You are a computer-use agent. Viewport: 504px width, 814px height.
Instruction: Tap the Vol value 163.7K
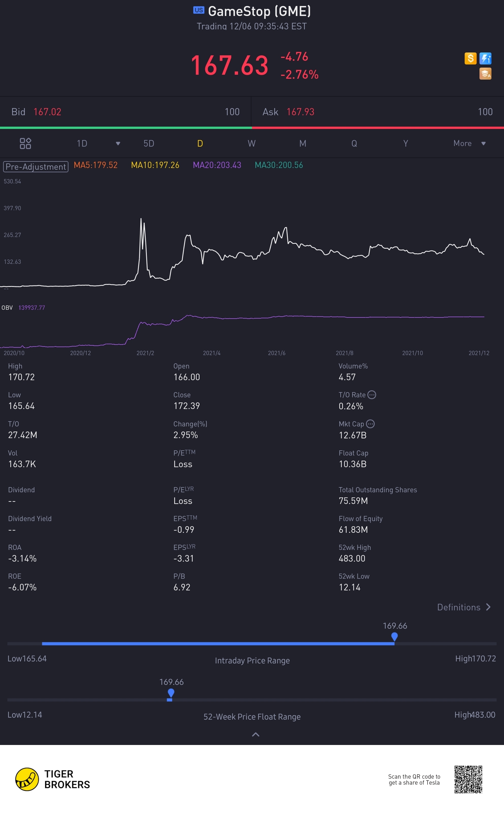point(22,464)
